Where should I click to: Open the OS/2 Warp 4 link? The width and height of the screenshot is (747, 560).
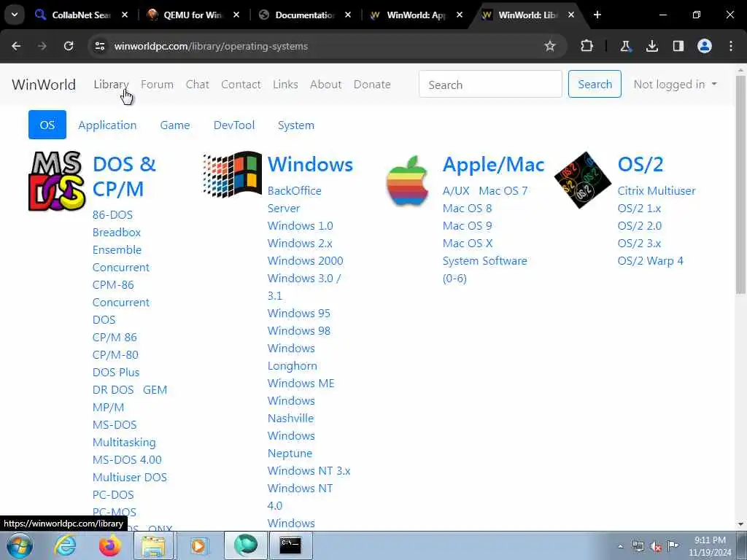[650, 261]
